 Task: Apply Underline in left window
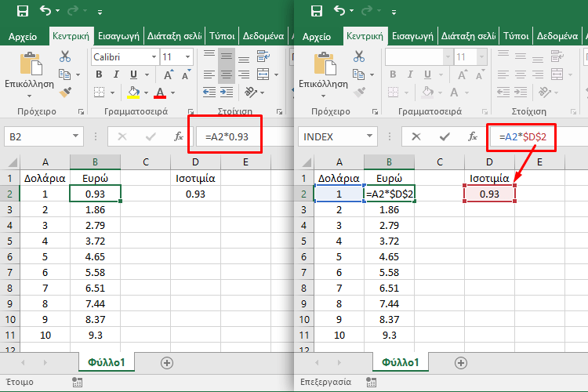[133, 74]
